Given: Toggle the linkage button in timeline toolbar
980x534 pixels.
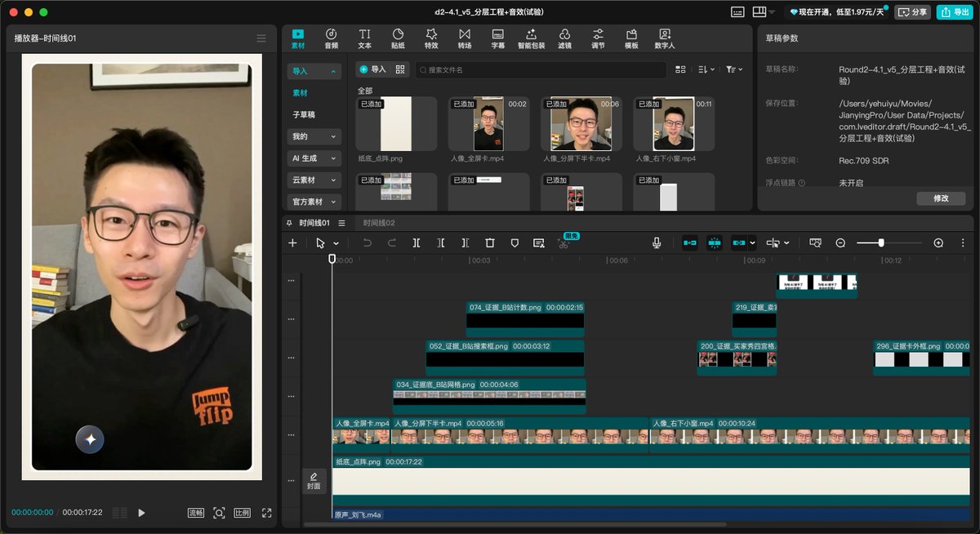Looking at the screenshot, I should [739, 243].
